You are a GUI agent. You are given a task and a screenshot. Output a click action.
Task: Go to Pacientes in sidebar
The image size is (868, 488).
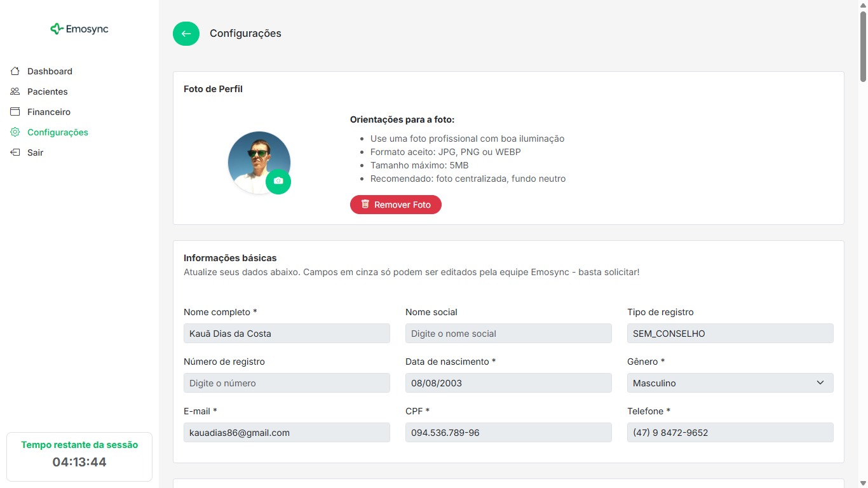(x=48, y=91)
